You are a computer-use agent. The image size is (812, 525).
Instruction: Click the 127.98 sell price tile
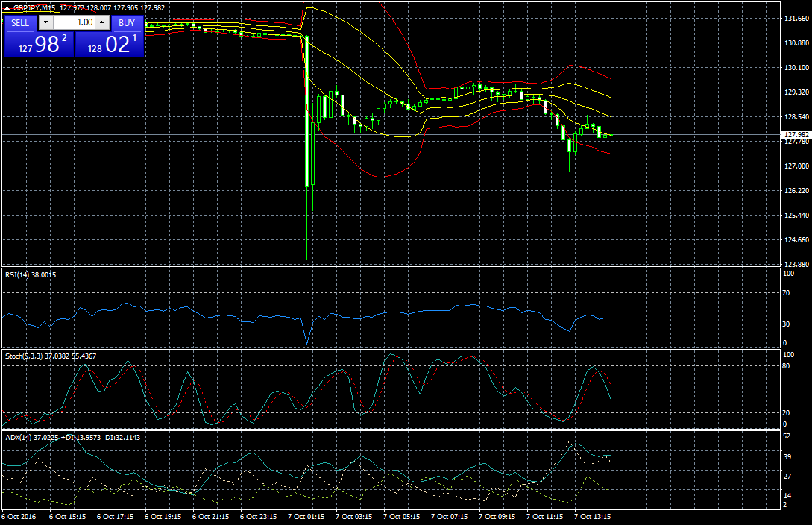coord(38,44)
